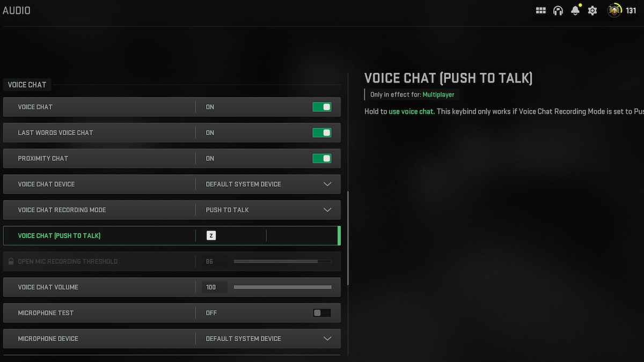Toggle Voice Chat off
This screenshot has width=644, height=362.
321,107
